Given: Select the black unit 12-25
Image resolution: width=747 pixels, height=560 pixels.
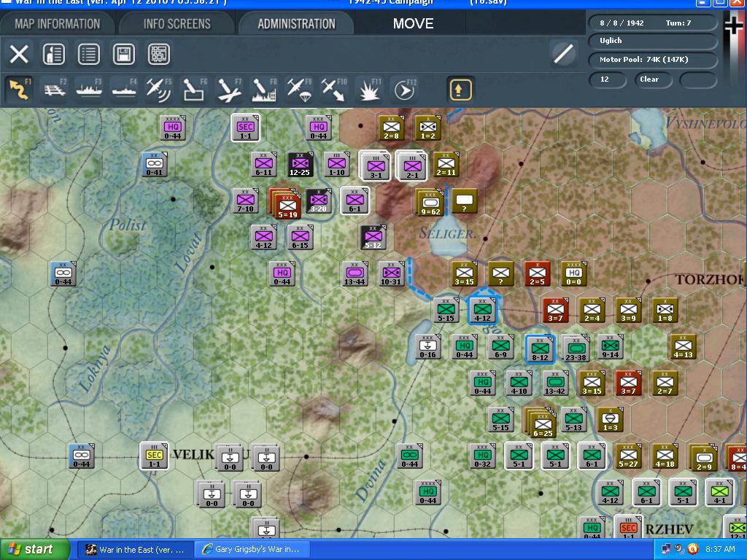Looking at the screenshot, I should 300,164.
